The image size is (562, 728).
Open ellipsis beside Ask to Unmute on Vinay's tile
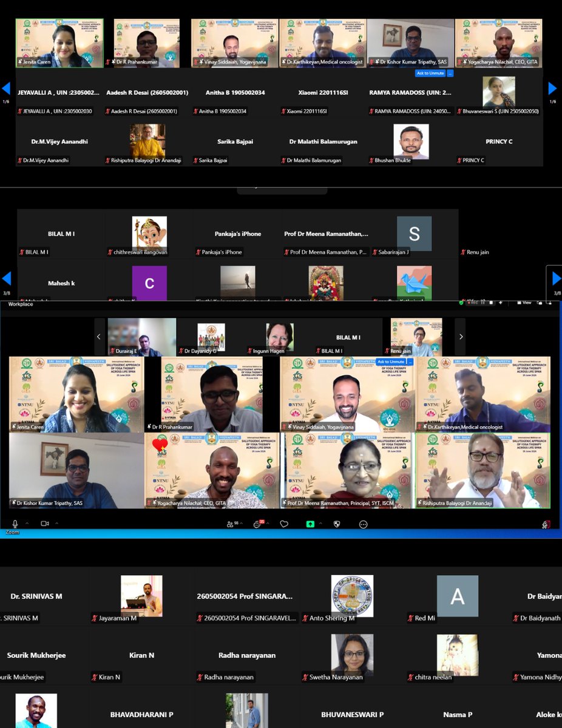tap(410, 362)
